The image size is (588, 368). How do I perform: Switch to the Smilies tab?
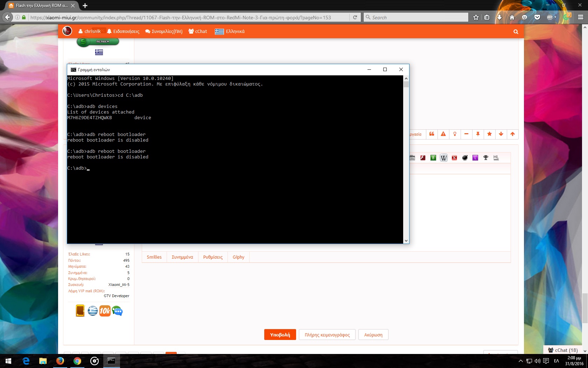coord(154,257)
